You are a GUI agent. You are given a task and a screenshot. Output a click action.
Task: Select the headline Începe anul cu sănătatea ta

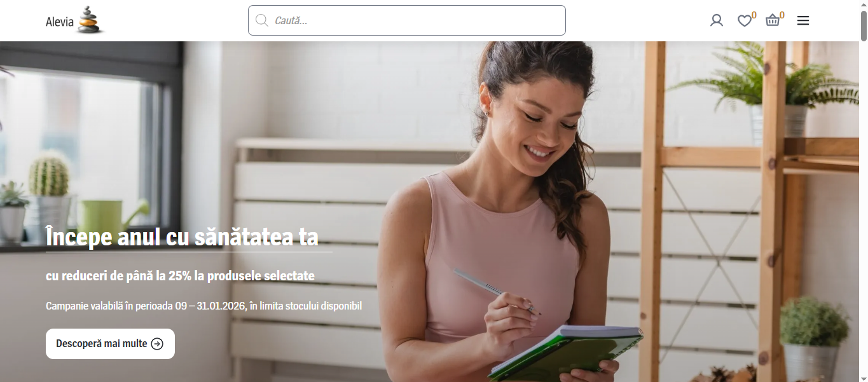point(182,237)
